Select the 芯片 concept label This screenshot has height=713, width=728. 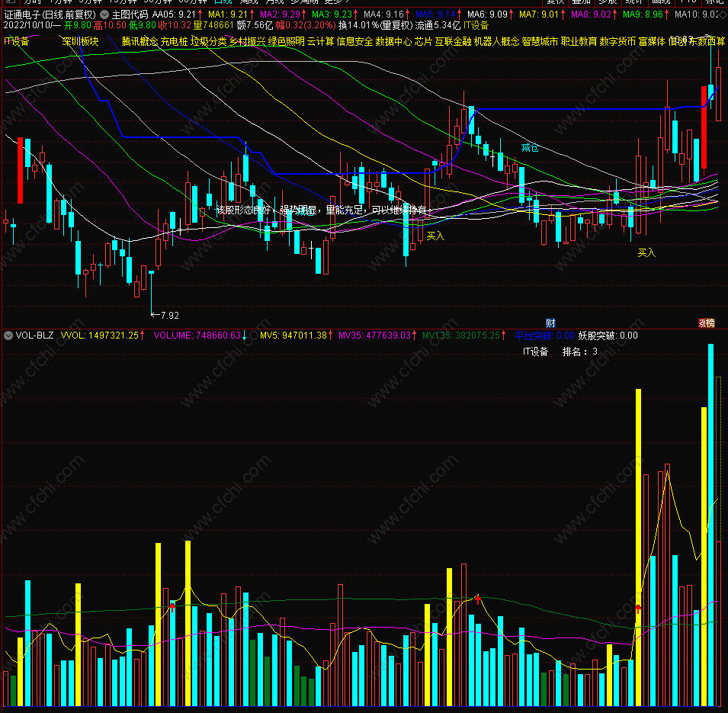(x=423, y=42)
